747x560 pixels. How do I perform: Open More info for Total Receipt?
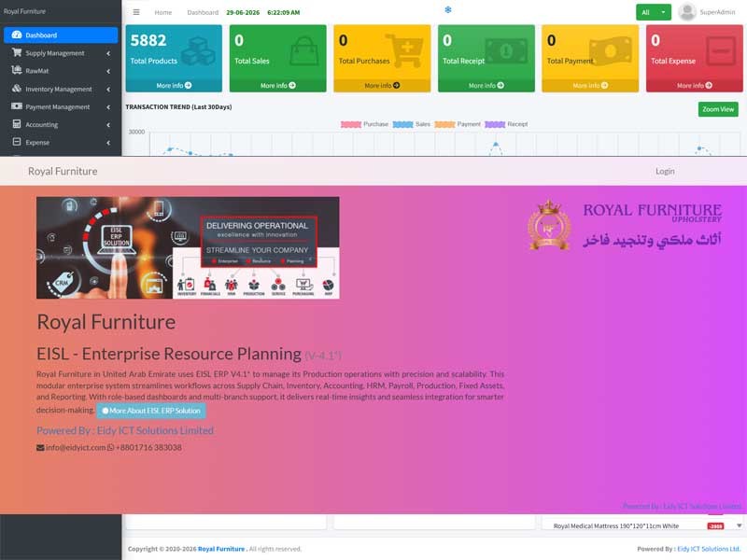tap(486, 86)
